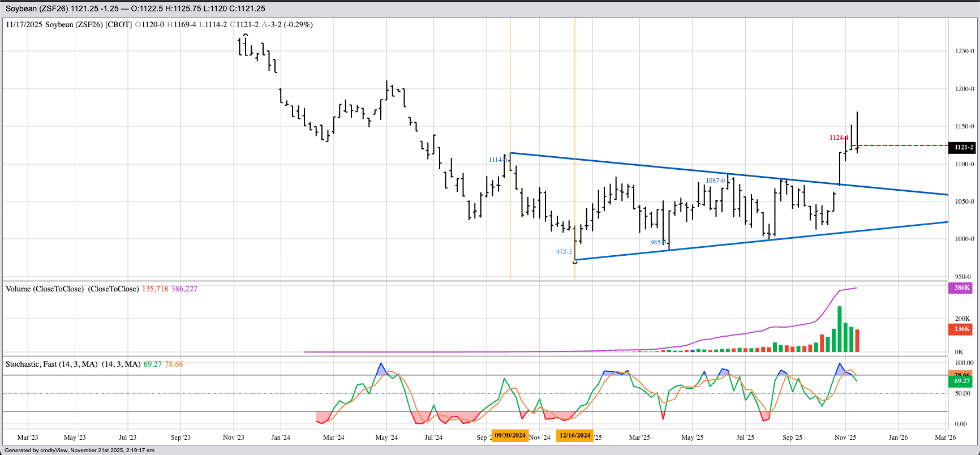The width and height of the screenshot is (980, 455).
Task: Select the green 69.27 stochastic tag
Action: tap(961, 381)
